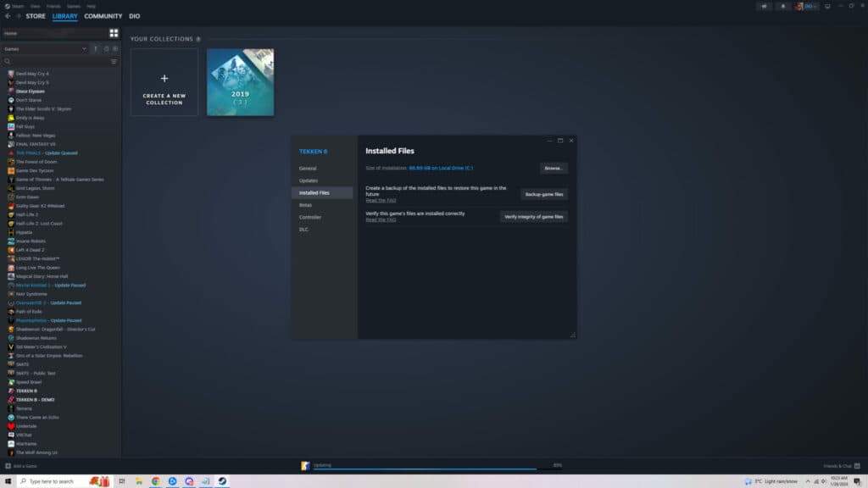This screenshot has height=488, width=868.
Task: Open advanced filters icon beside search
Action: pos(114,62)
